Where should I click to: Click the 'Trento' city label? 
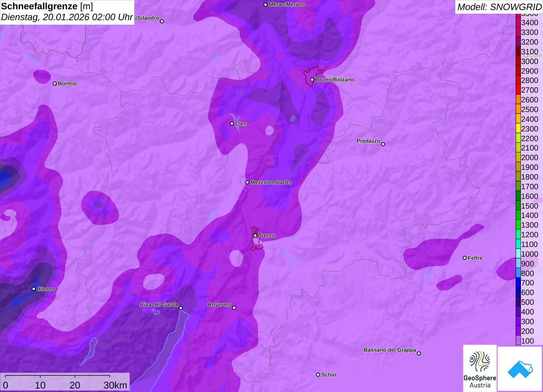(x=267, y=235)
